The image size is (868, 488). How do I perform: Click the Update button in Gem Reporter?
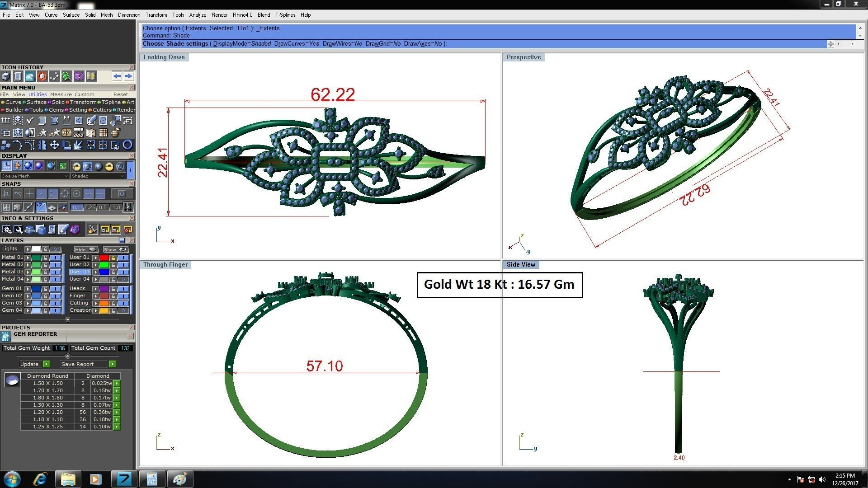click(x=34, y=364)
